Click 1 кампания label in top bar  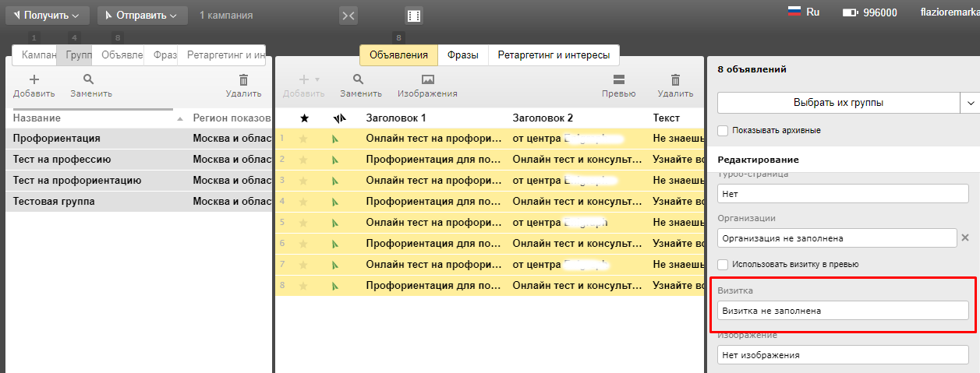[226, 15]
